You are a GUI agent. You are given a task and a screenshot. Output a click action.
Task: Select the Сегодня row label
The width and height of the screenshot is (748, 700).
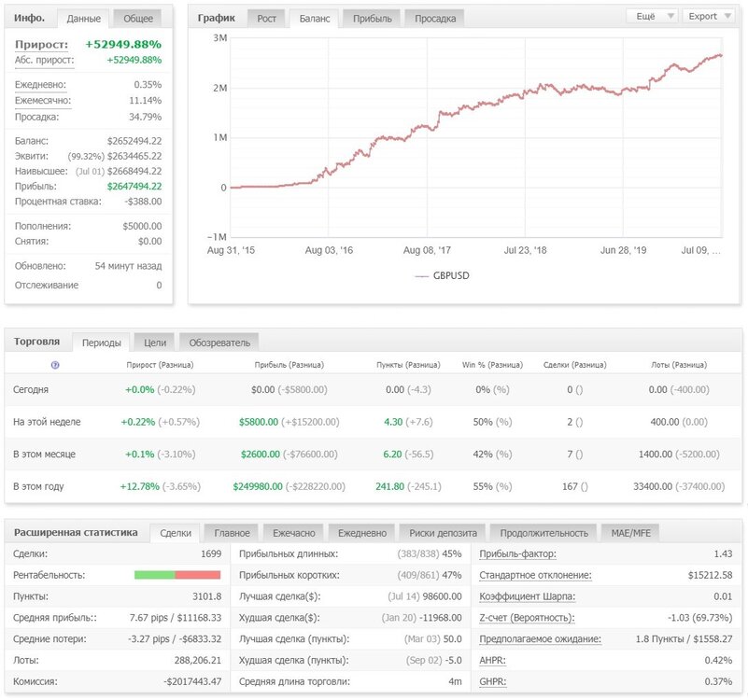(x=31, y=389)
